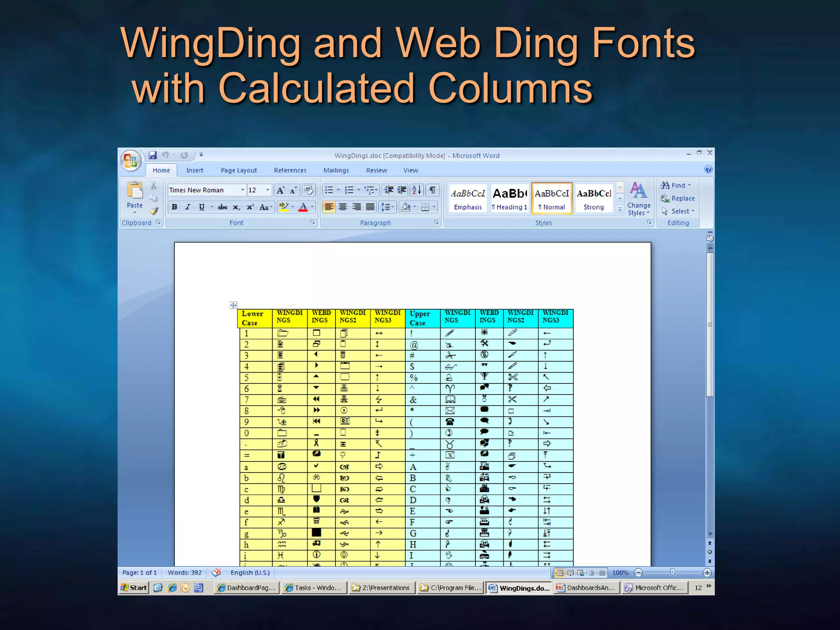840x630 pixels.
Task: Clear formatting with the eraser icon
Action: click(x=308, y=190)
